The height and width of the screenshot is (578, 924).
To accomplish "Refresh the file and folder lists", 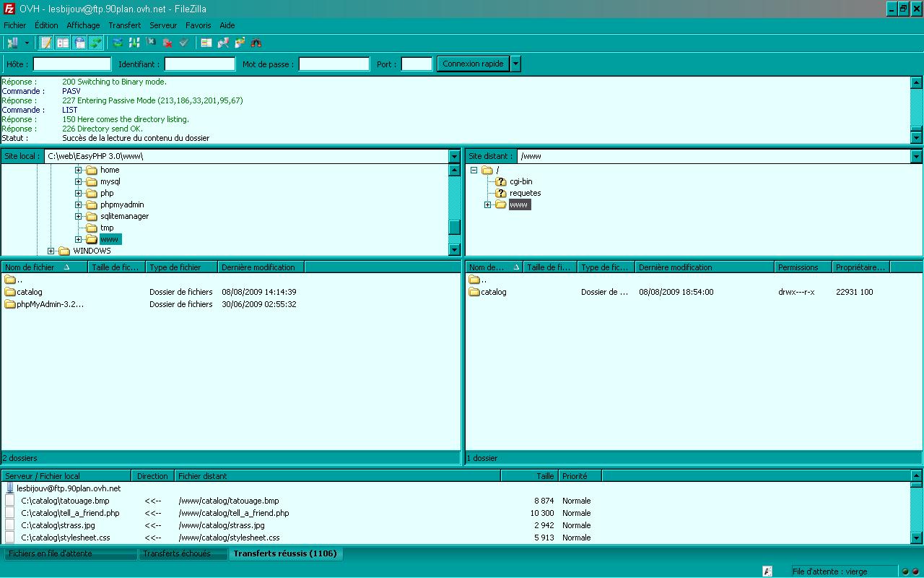I will coord(118,43).
